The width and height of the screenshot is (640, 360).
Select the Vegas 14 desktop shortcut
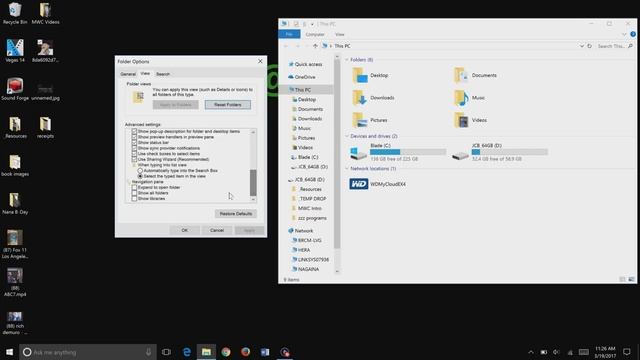(15, 51)
